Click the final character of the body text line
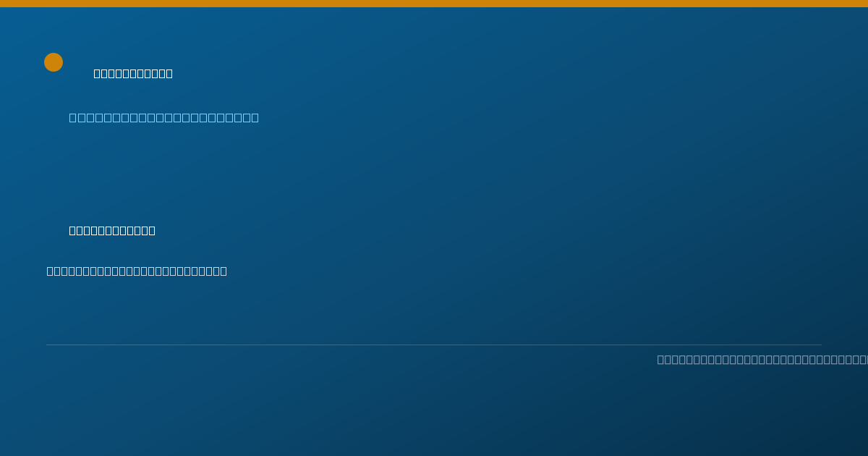The image size is (868, 456). point(224,271)
